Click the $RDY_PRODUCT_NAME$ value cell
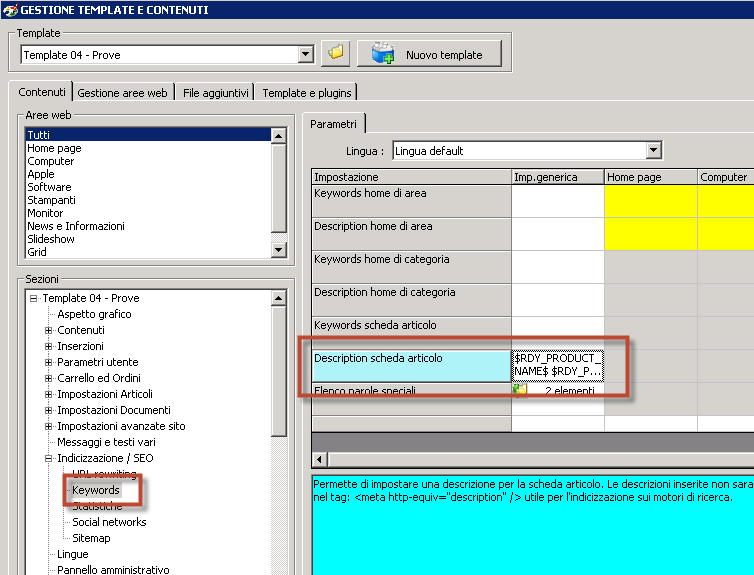754x575 pixels. (558, 366)
